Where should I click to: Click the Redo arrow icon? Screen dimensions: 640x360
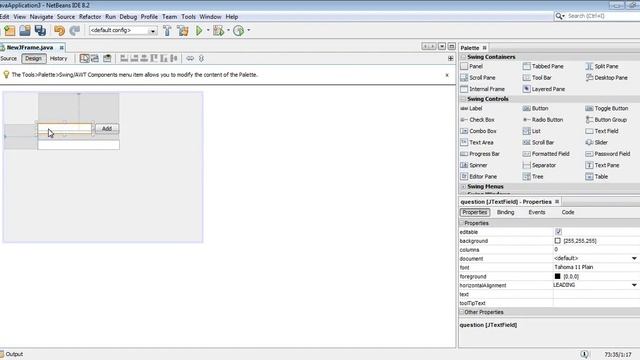click(75, 31)
